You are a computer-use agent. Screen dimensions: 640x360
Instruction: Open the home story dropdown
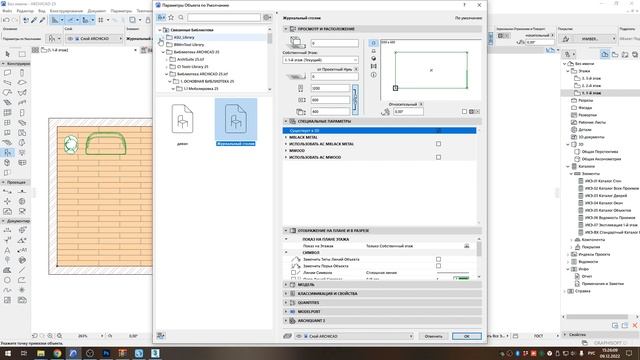coord(320,60)
